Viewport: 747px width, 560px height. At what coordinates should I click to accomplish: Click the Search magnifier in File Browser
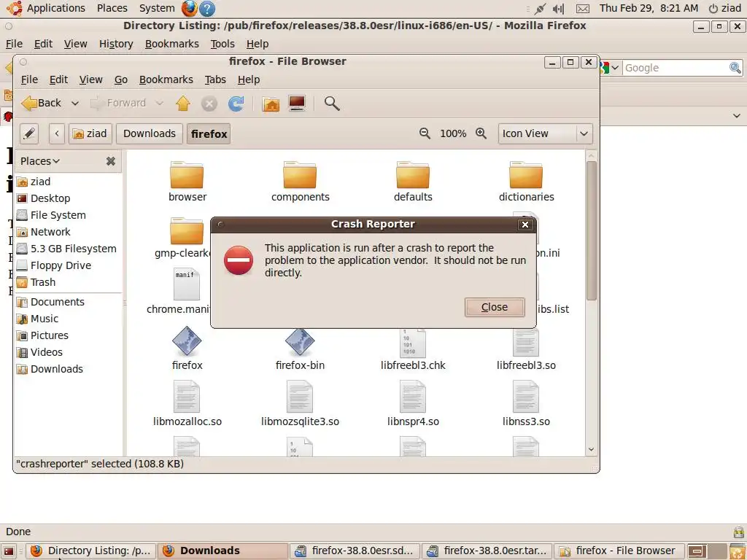click(332, 103)
